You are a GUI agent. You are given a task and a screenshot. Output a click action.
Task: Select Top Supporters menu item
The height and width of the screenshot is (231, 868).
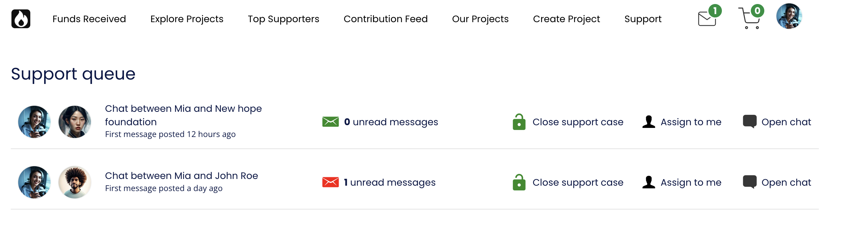pyautogui.click(x=283, y=19)
